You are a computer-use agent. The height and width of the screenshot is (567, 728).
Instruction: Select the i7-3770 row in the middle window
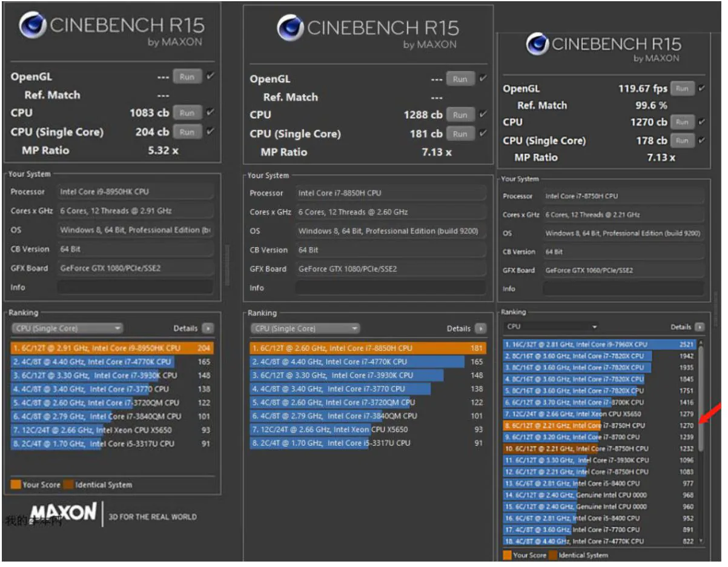pyautogui.click(x=368, y=389)
